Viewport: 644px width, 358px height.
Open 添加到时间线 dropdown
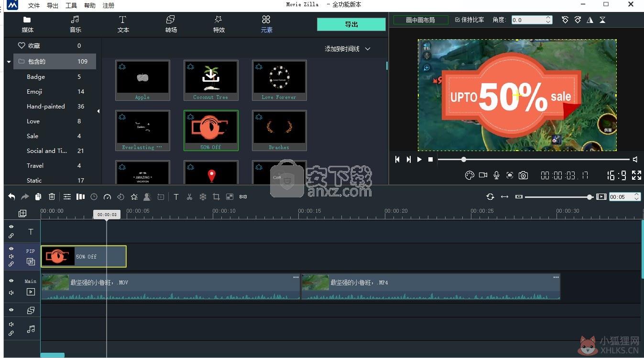348,49
